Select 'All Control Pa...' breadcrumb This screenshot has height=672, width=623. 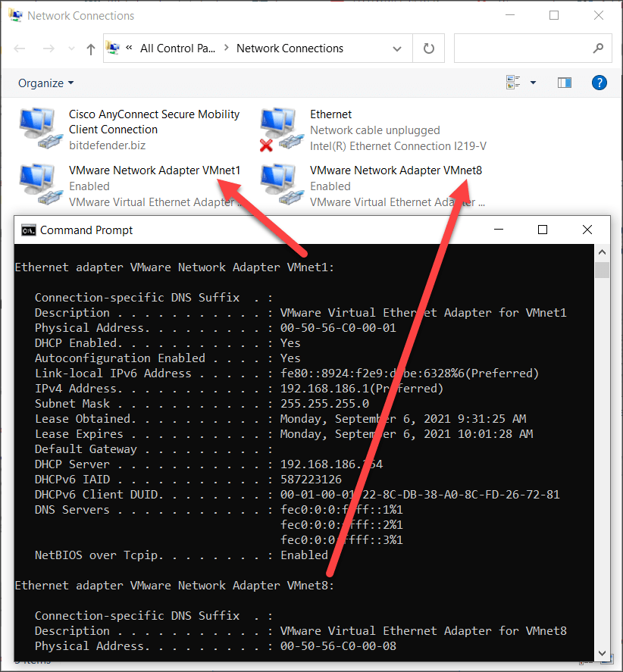pyautogui.click(x=177, y=48)
